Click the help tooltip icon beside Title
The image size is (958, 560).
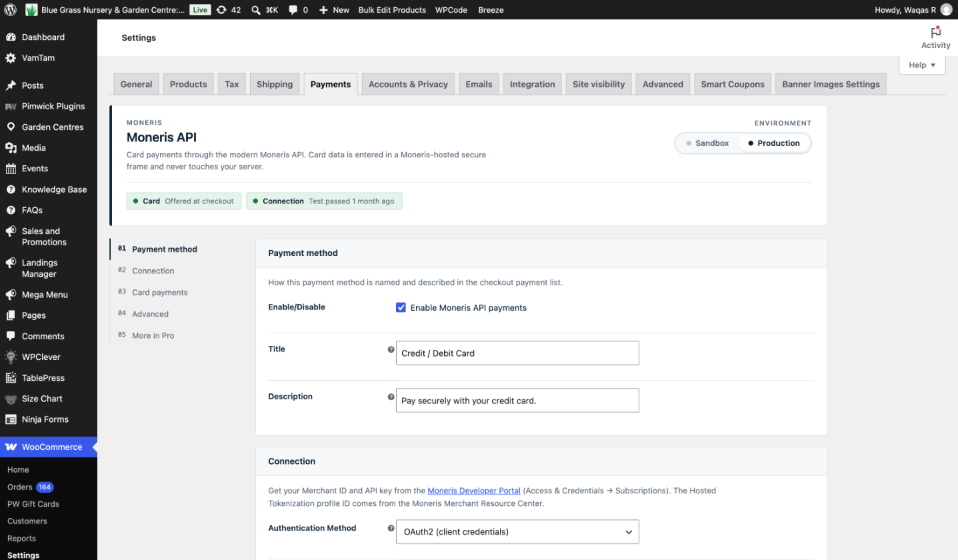coord(391,349)
